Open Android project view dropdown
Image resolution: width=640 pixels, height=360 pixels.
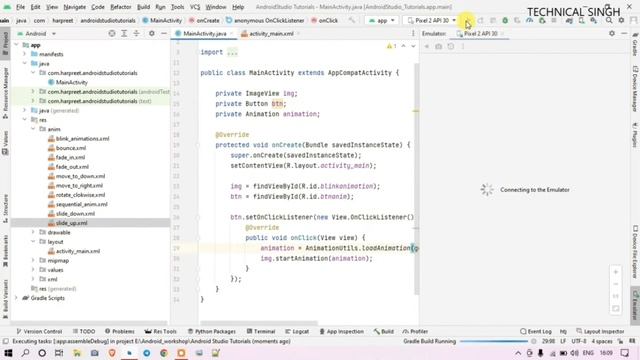pyautogui.click(x=36, y=33)
